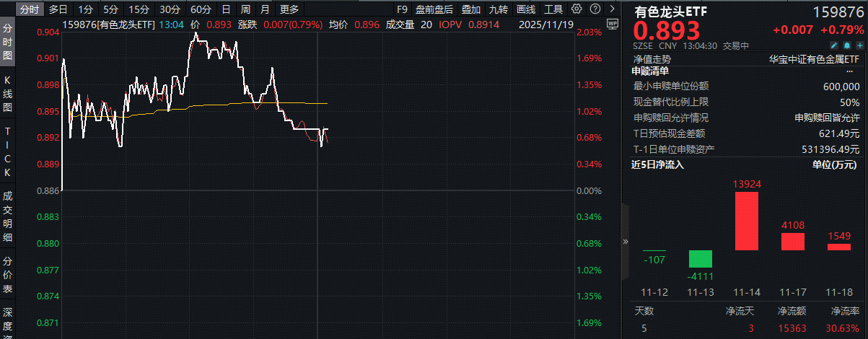Click the 画线 draw line button
The height and width of the screenshot is (339, 868).
[x=526, y=9]
